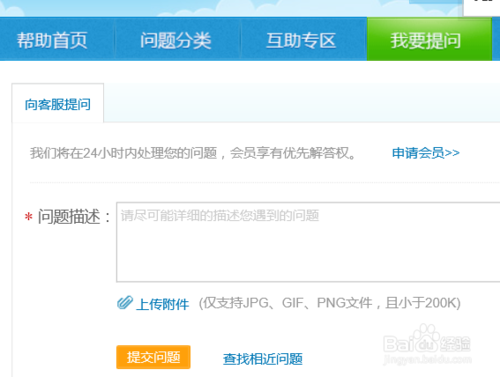500x377 pixels.
Task: Select the green 我要提问 tab
Action: point(429,39)
